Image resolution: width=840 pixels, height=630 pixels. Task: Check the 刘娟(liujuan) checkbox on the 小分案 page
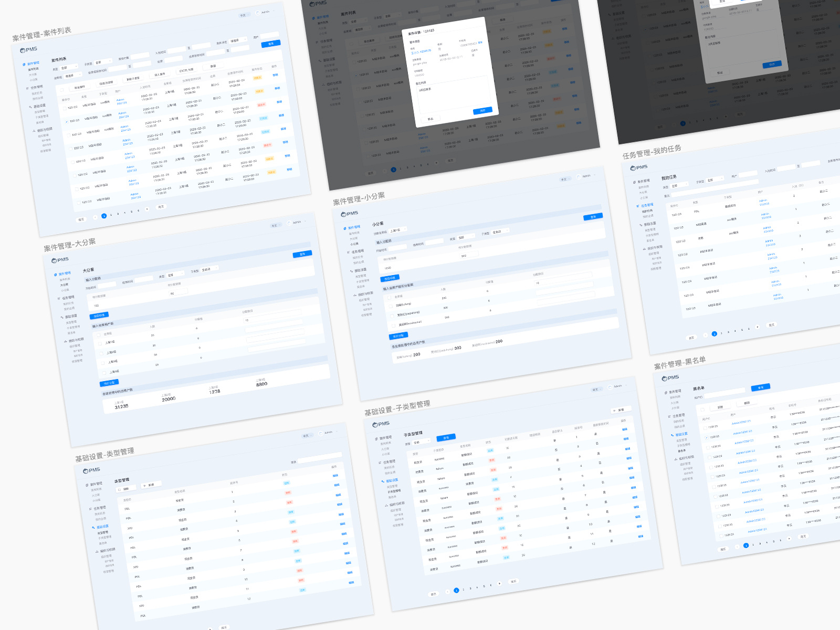391,305
